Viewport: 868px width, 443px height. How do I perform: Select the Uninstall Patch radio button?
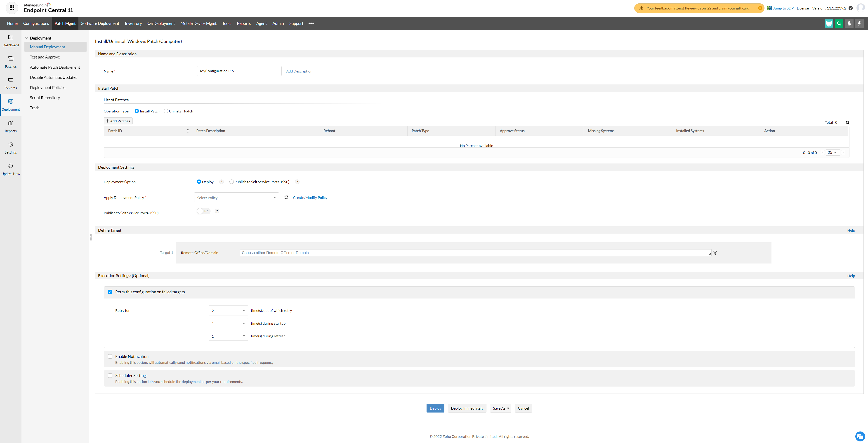[x=166, y=111]
